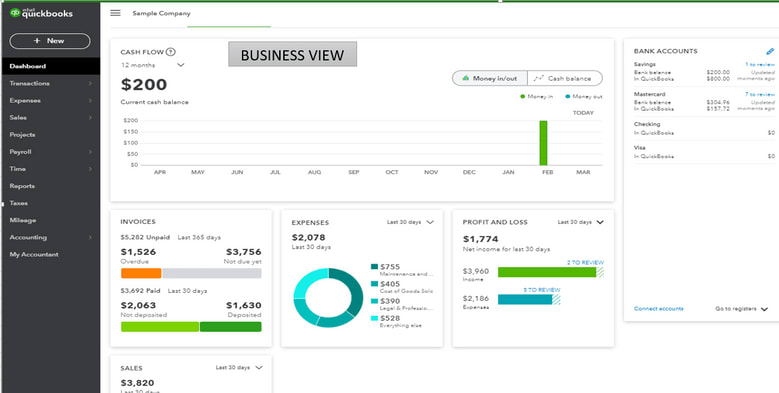
Task: Click the $1,526 Overdue amount
Action: point(139,251)
